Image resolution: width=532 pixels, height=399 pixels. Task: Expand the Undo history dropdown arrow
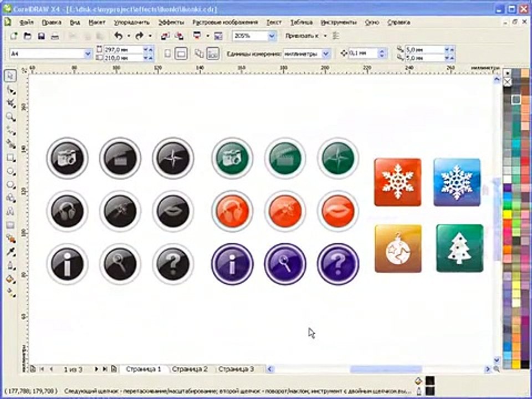tap(129, 36)
